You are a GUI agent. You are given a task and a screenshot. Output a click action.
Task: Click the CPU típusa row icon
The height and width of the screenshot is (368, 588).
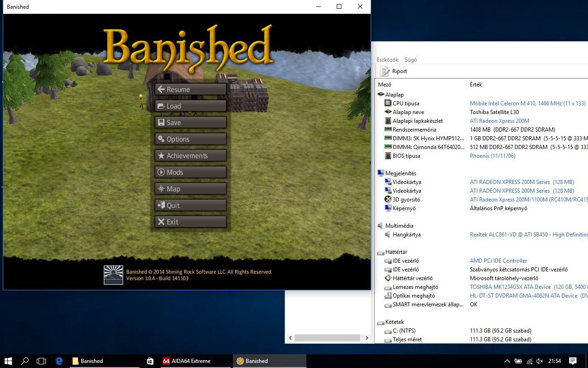click(x=388, y=103)
